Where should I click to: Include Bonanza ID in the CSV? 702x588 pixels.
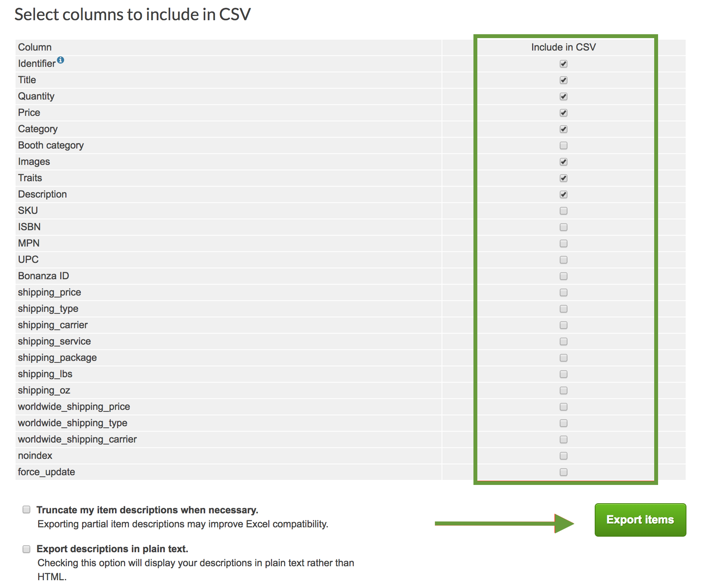[563, 276]
